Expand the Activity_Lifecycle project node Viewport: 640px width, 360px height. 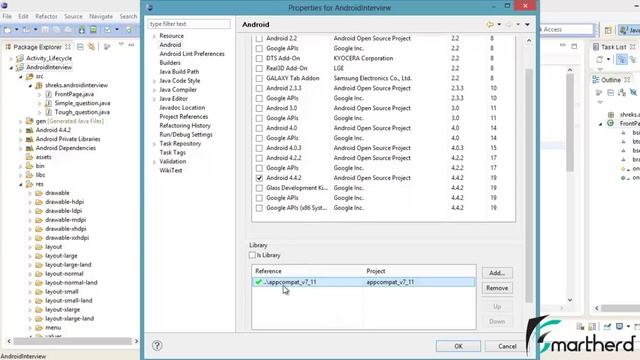click(x=11, y=59)
